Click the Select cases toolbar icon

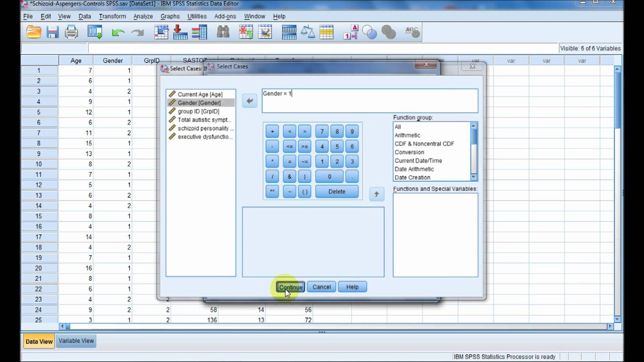pos(327,33)
